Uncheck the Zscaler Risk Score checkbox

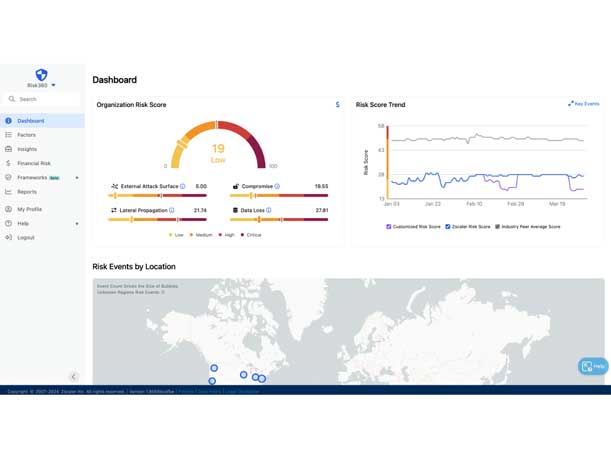click(448, 227)
